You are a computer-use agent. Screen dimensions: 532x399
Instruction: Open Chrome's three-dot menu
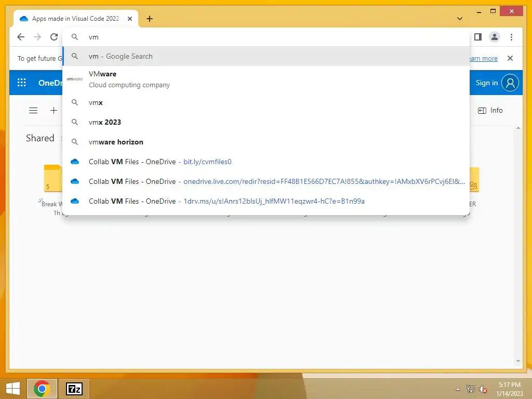pyautogui.click(x=511, y=37)
